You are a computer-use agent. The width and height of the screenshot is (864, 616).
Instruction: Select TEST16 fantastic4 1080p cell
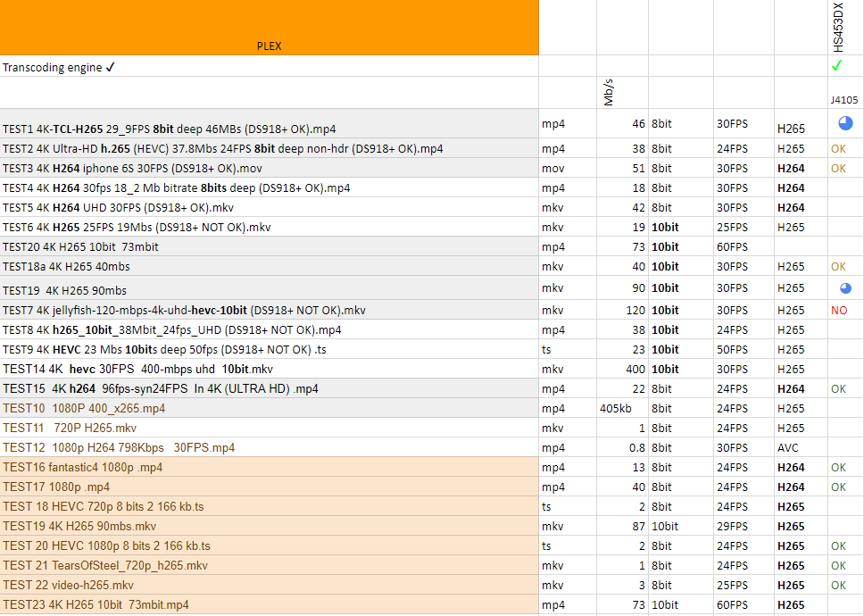pyautogui.click(x=269, y=467)
